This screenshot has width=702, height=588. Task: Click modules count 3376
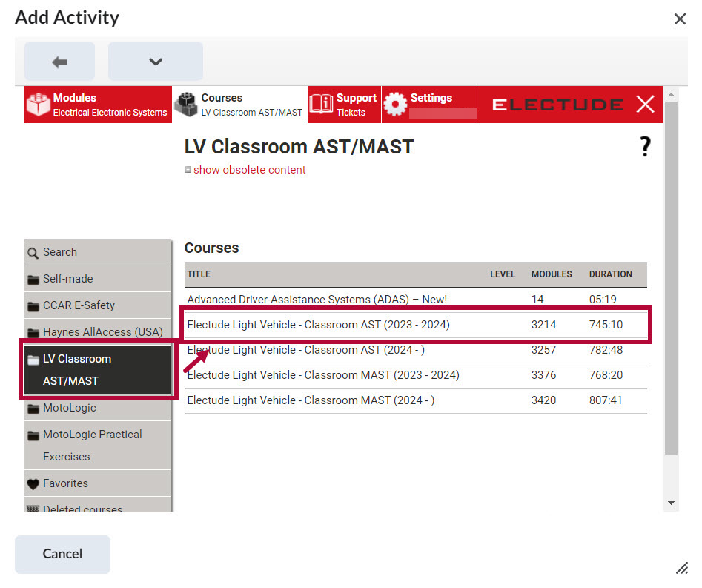click(543, 375)
